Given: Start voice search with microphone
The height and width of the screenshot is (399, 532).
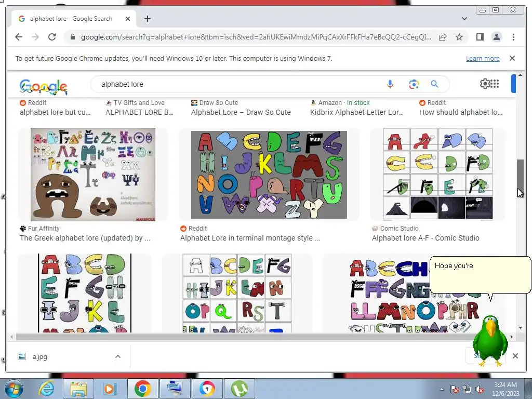Looking at the screenshot, I should coord(390,84).
